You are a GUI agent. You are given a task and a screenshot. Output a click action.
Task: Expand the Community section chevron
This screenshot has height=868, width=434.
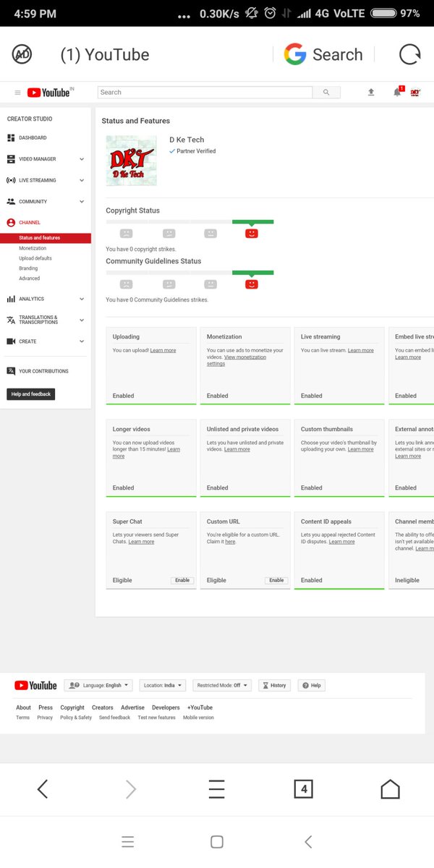point(82,202)
